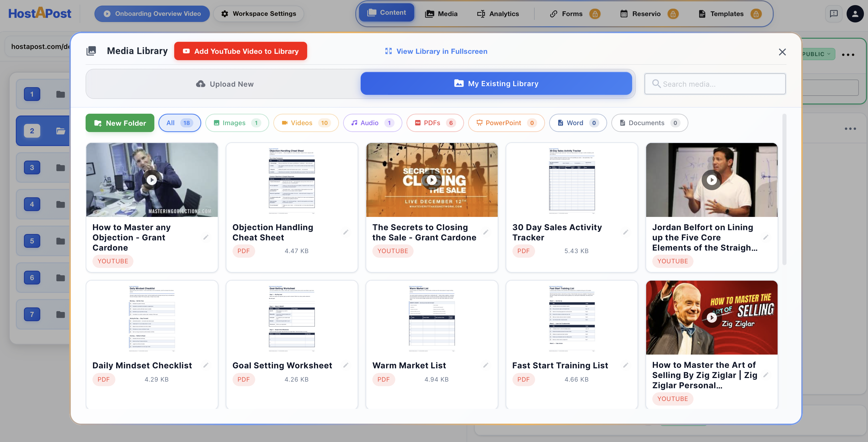Click View Library in Fullscreen link
The height and width of the screenshot is (442, 868).
(436, 51)
